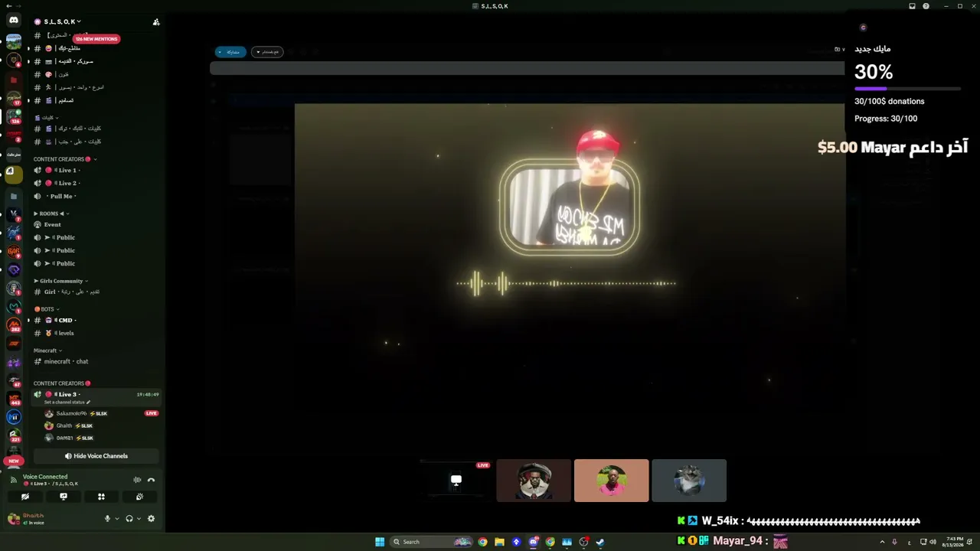Focus the pink-shirt participant tile
Image resolution: width=980 pixels, height=551 pixels.
(611, 481)
